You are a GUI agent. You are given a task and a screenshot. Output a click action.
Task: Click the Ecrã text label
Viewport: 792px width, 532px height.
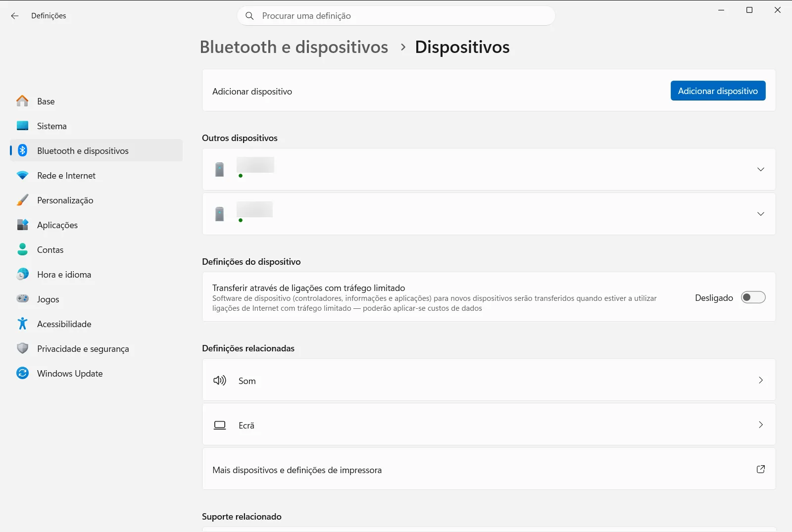[247, 425]
